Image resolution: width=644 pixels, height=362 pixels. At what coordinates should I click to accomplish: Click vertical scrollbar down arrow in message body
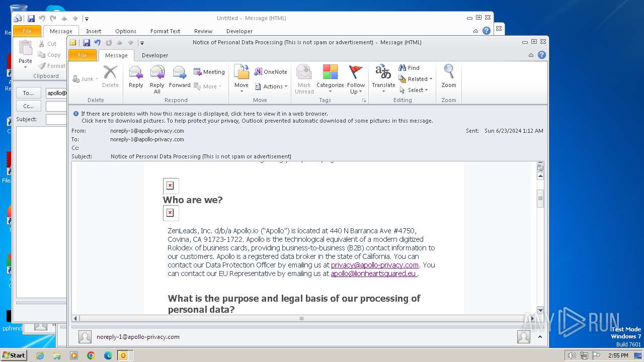pos(540,310)
